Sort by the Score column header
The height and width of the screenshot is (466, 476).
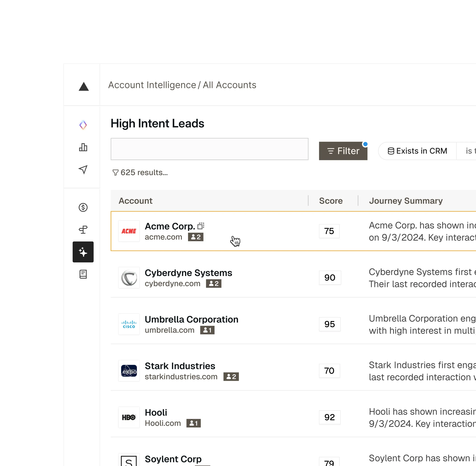[x=331, y=201]
